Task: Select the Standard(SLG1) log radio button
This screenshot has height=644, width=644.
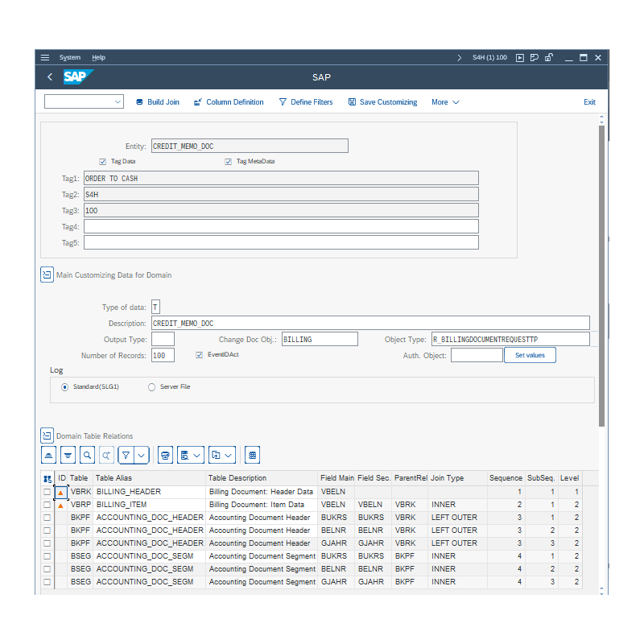Action: click(x=64, y=387)
